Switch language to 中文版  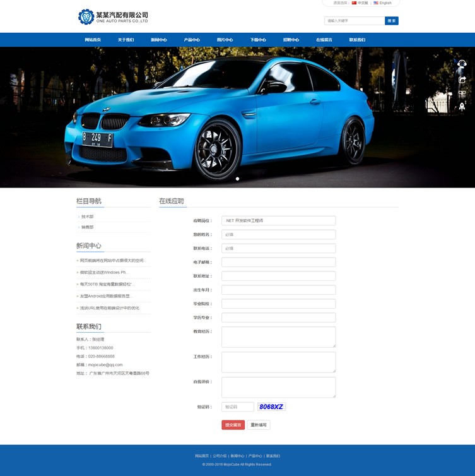(x=360, y=3)
